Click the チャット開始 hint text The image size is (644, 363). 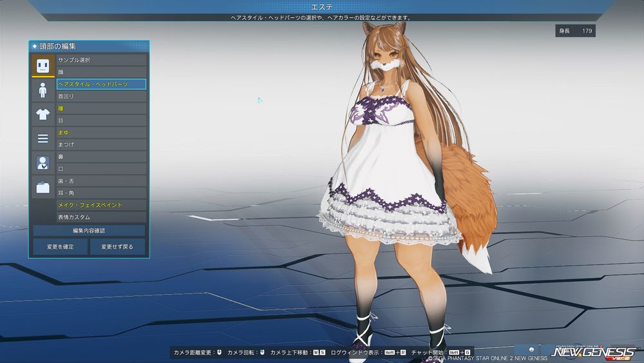point(429,352)
